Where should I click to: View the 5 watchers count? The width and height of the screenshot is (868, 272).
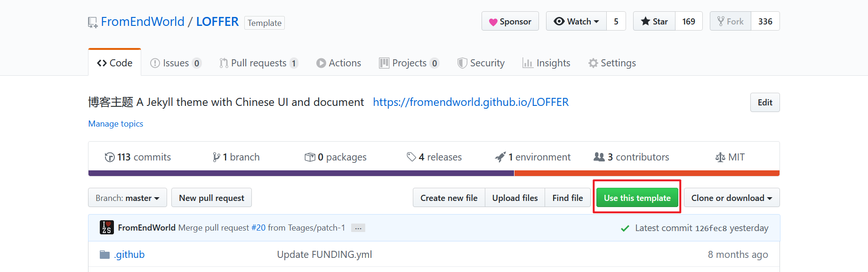click(x=616, y=21)
